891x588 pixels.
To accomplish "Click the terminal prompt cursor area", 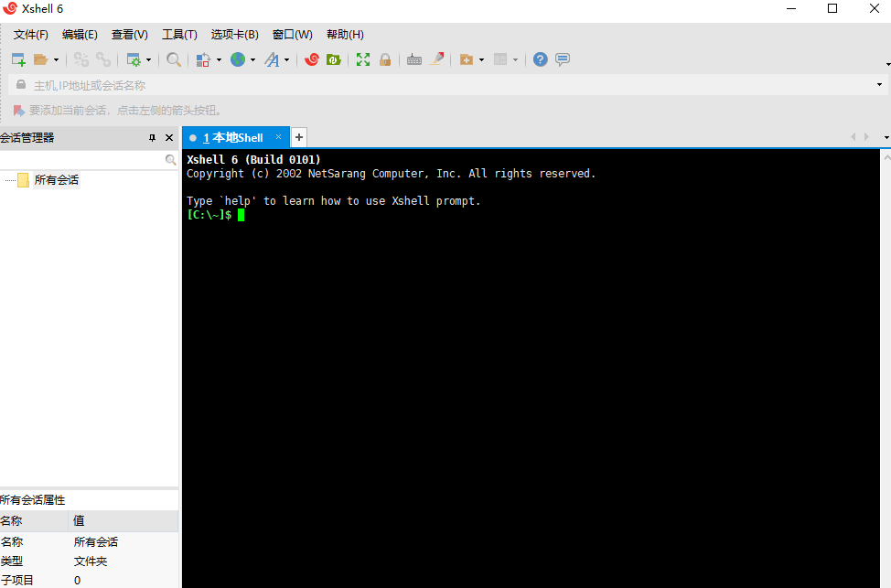I will [x=241, y=214].
